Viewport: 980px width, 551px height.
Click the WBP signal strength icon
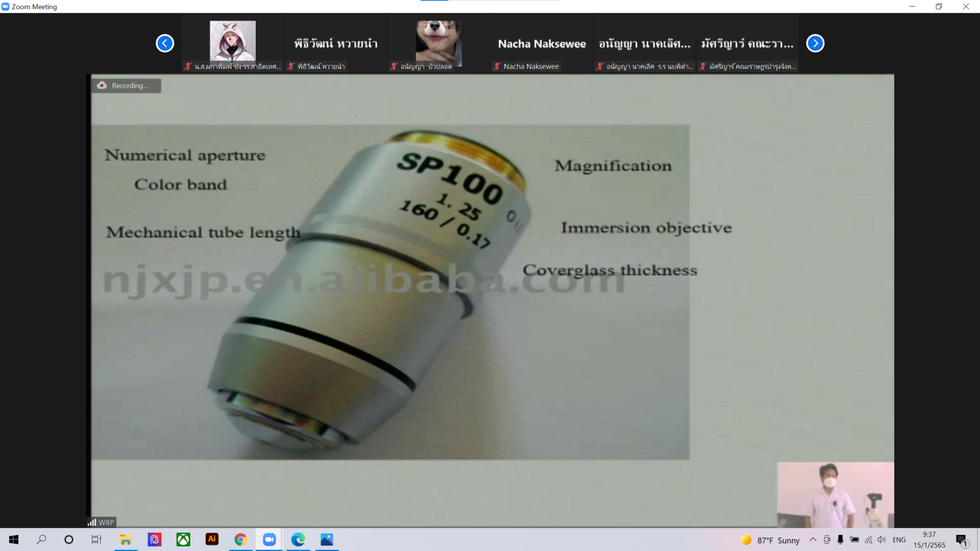tap(92, 522)
